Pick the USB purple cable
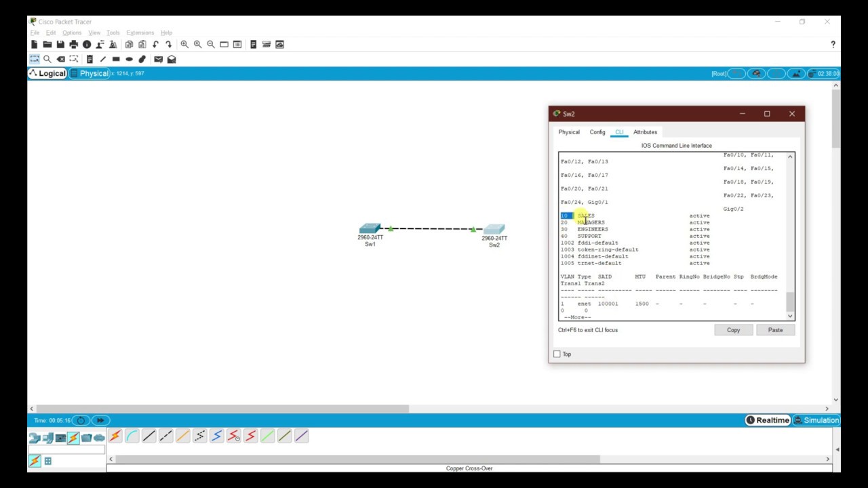The width and height of the screenshot is (868, 488). point(302,436)
